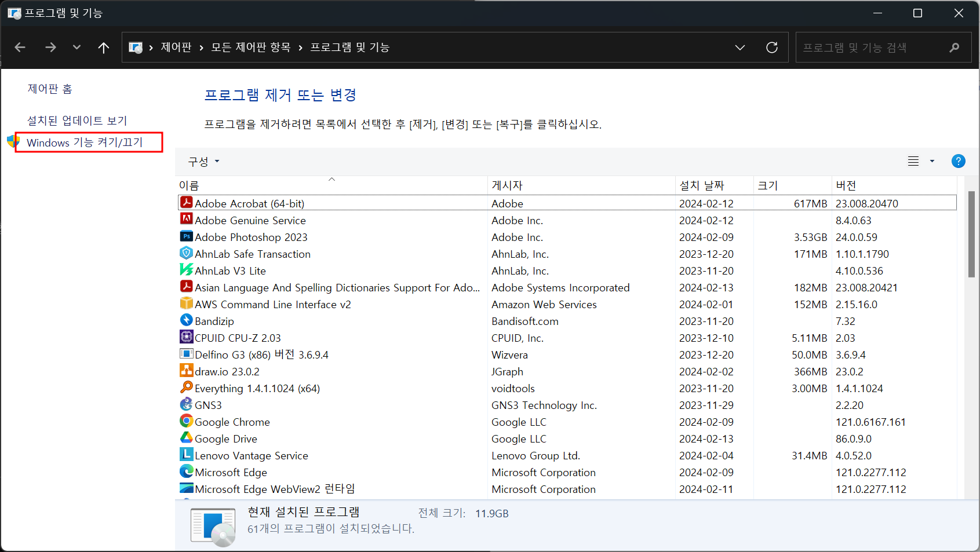This screenshot has width=980, height=552.
Task: Click the Adobe Genuine Service icon
Action: coord(186,220)
